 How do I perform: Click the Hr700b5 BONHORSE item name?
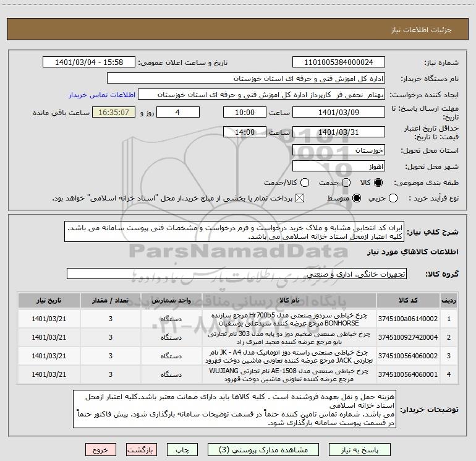[x=289, y=319]
